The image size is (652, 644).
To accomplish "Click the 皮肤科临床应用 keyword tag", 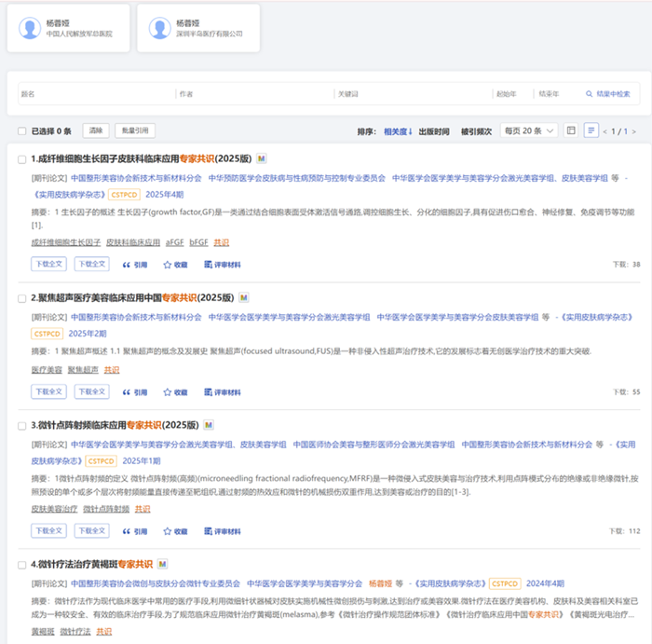I will coord(133,242).
